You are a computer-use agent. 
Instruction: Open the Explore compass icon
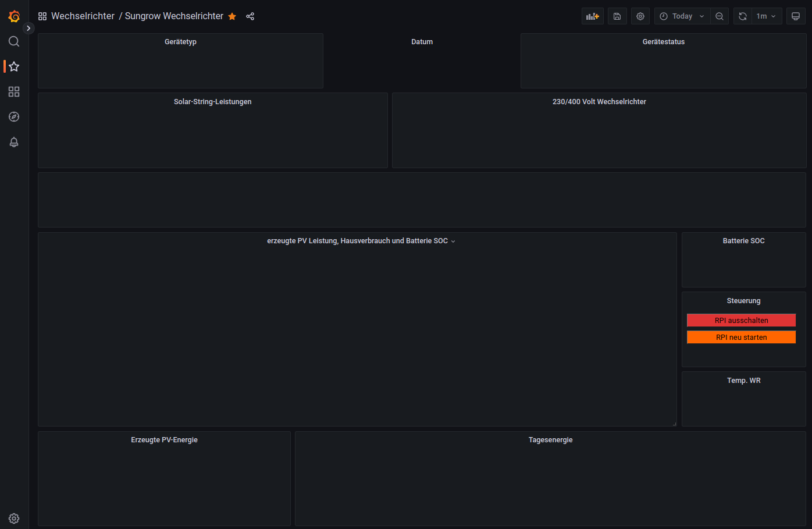click(x=14, y=117)
